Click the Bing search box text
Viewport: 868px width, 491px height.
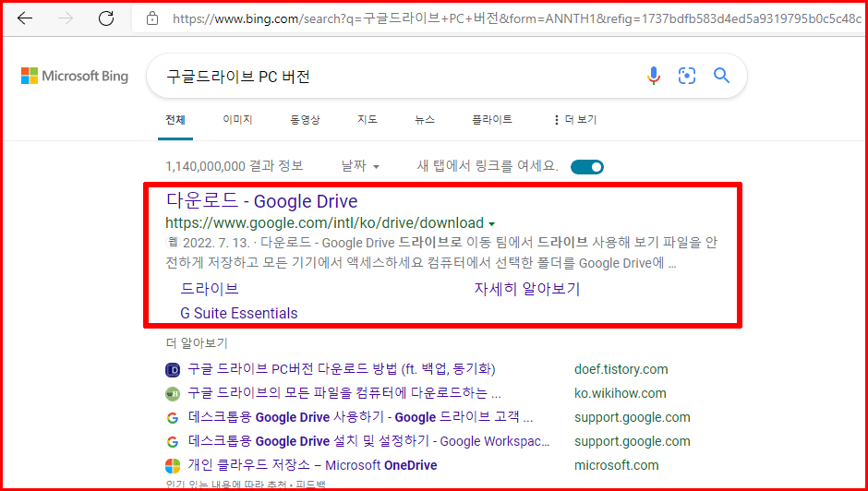point(238,77)
